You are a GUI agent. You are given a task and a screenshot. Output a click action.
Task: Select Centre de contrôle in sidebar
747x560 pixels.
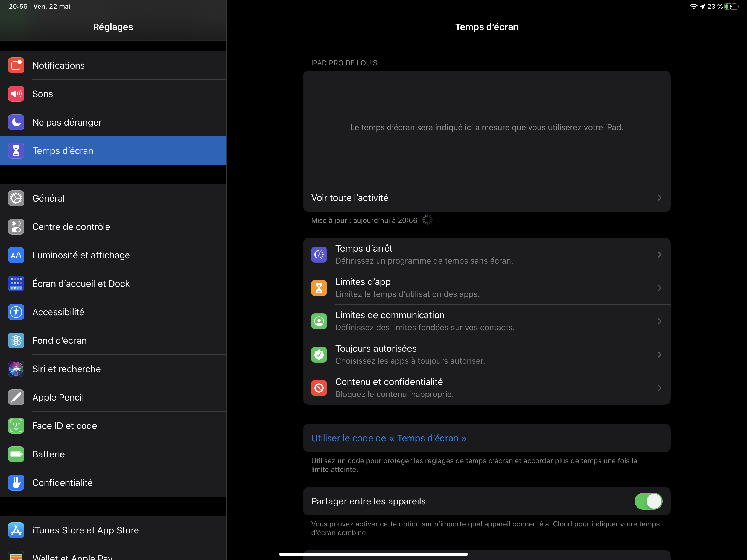(x=71, y=227)
